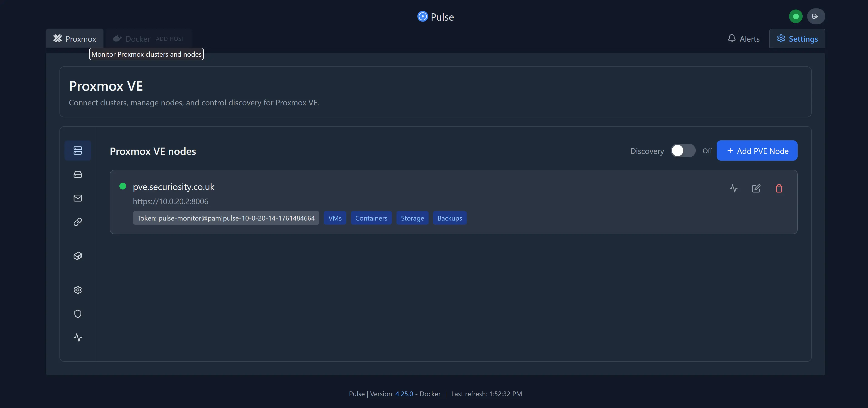The image size is (868, 408).
Task: Switch to the Proxmox tab
Action: pos(75,39)
